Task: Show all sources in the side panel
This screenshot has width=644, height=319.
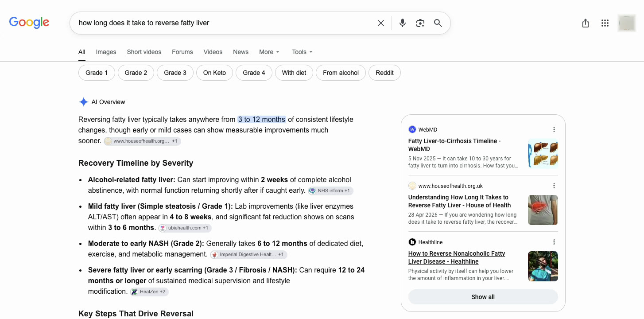Action: (x=483, y=297)
